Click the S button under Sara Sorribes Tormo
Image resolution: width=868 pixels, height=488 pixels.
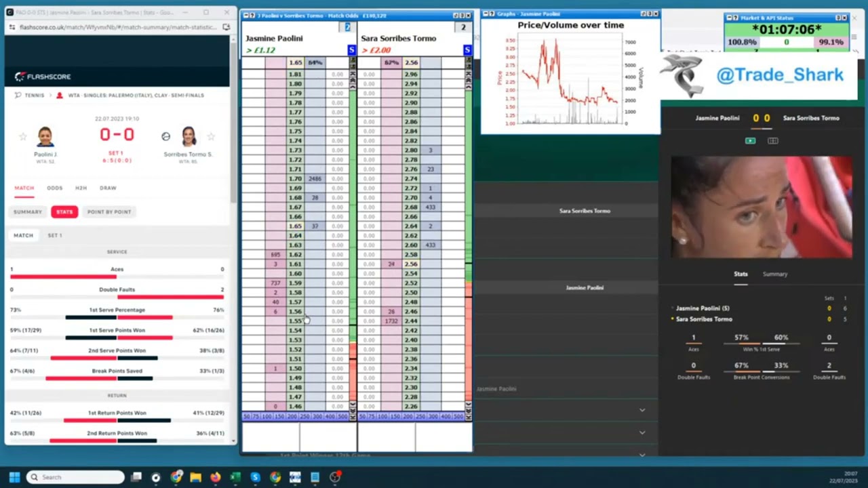click(x=467, y=50)
